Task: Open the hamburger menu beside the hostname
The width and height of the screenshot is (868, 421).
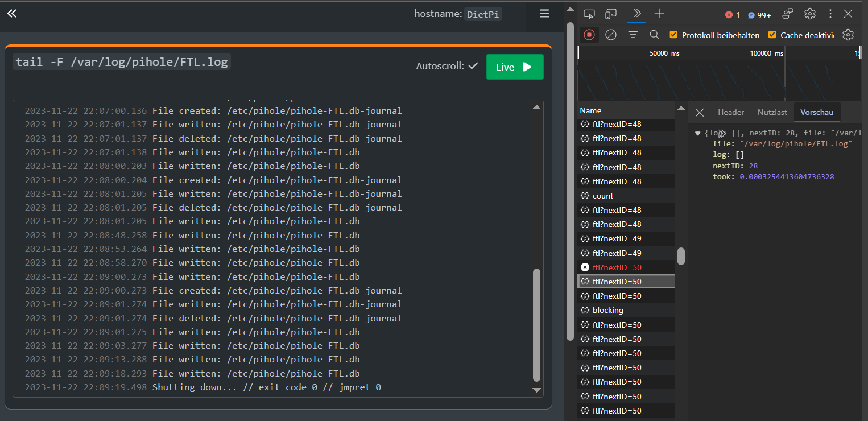Action: tap(544, 14)
